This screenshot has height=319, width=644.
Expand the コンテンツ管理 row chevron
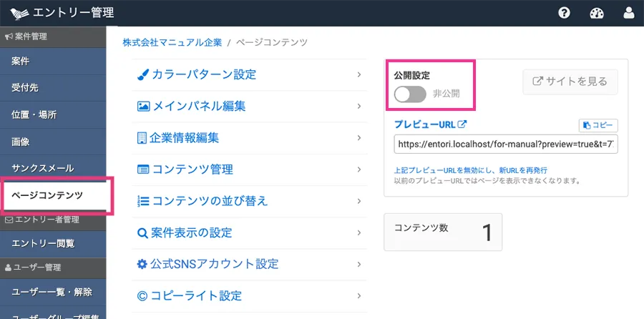tap(358, 170)
